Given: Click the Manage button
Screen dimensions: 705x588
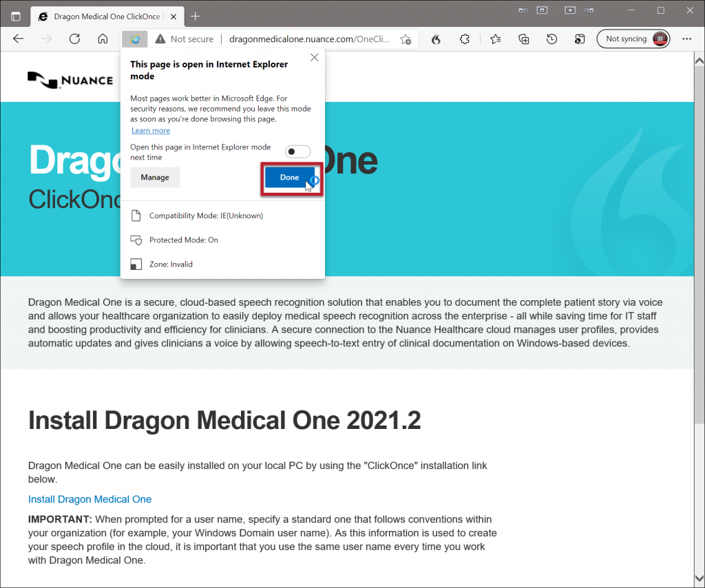Looking at the screenshot, I should coord(155,178).
